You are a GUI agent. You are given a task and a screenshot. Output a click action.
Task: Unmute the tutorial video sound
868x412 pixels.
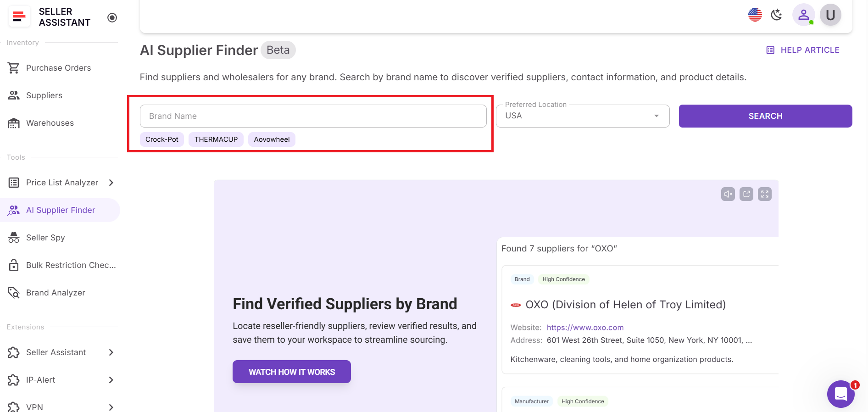[x=728, y=194]
